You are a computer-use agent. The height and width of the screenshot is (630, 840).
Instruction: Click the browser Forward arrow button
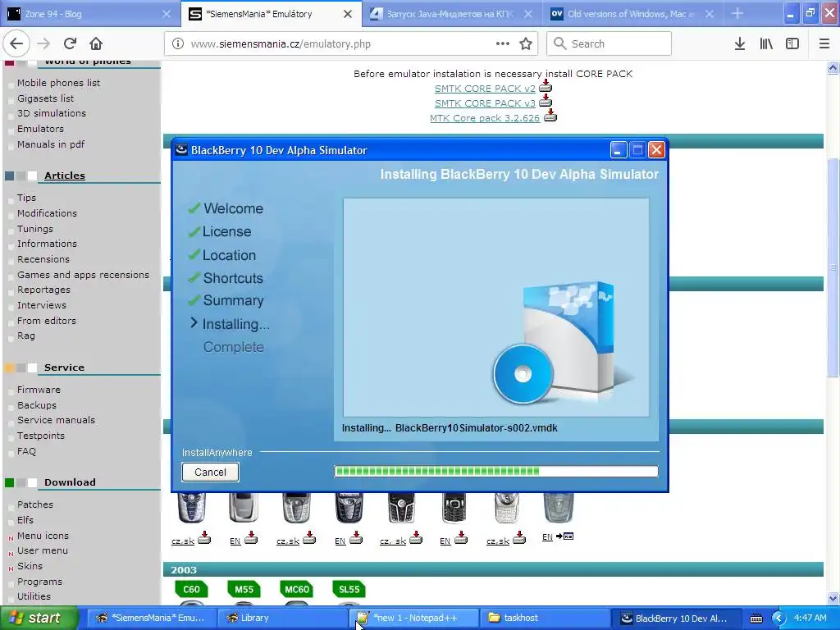[43, 44]
